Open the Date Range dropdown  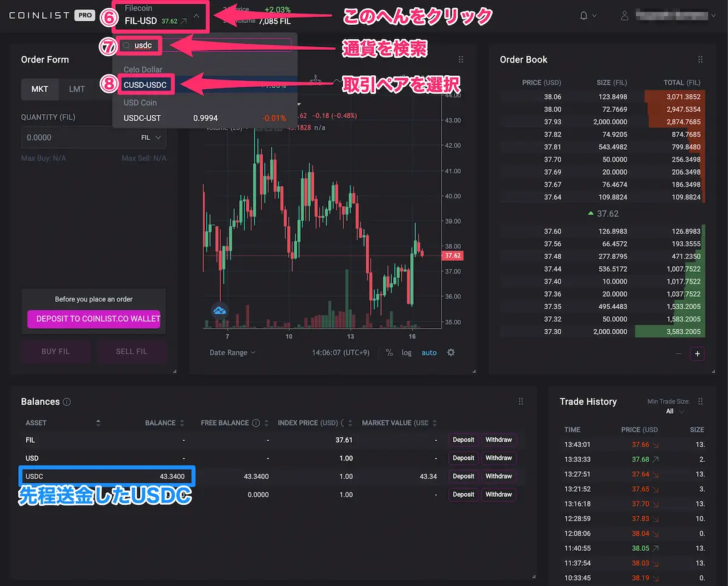[232, 352]
